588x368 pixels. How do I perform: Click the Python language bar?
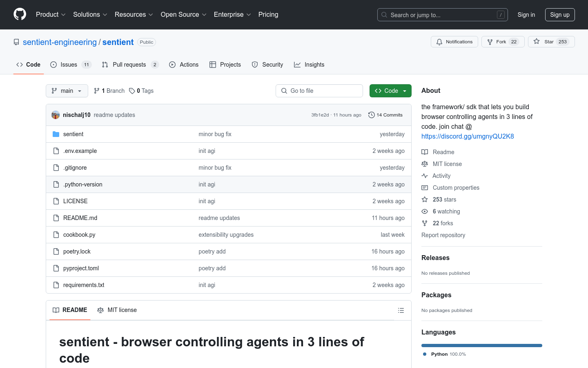point(481,346)
